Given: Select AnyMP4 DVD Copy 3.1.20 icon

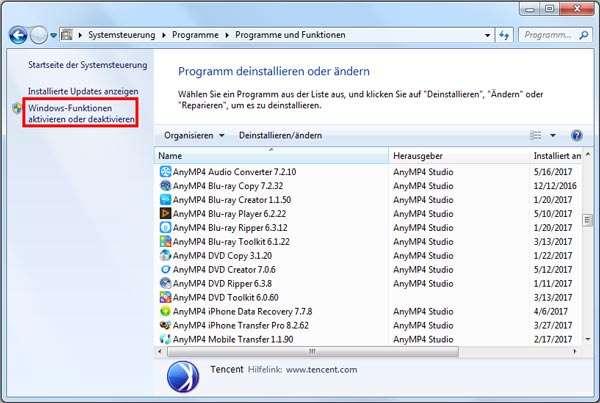Looking at the screenshot, I should (165, 255).
